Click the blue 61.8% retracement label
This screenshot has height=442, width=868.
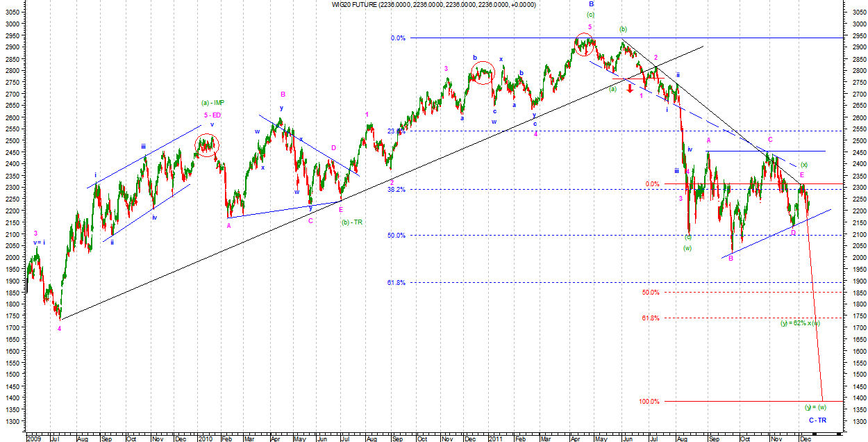[396, 282]
